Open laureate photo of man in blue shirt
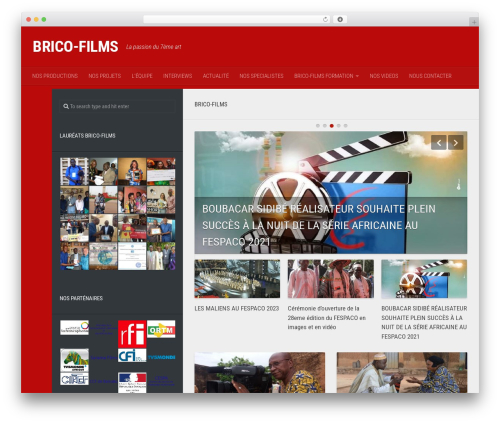 74,171
